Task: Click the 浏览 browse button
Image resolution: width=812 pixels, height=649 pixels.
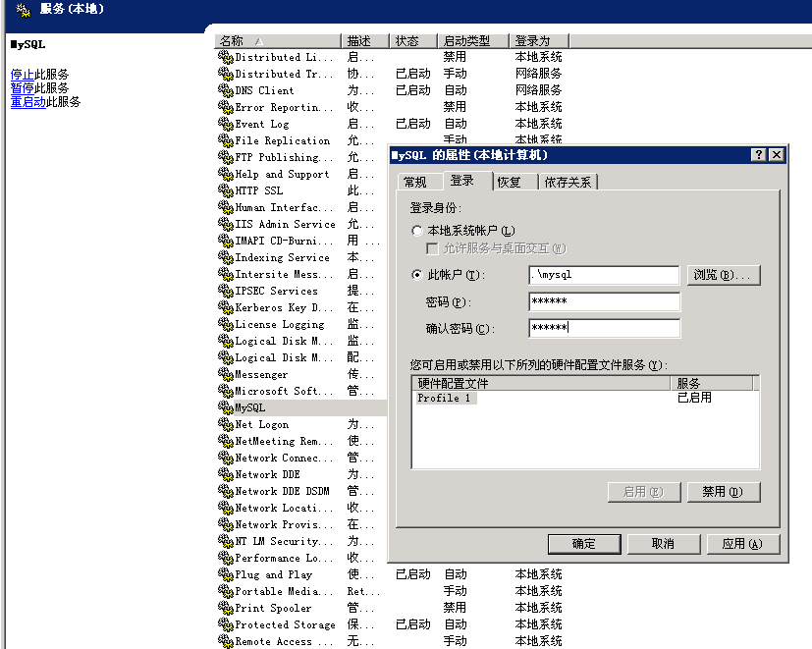Action: pos(724,275)
